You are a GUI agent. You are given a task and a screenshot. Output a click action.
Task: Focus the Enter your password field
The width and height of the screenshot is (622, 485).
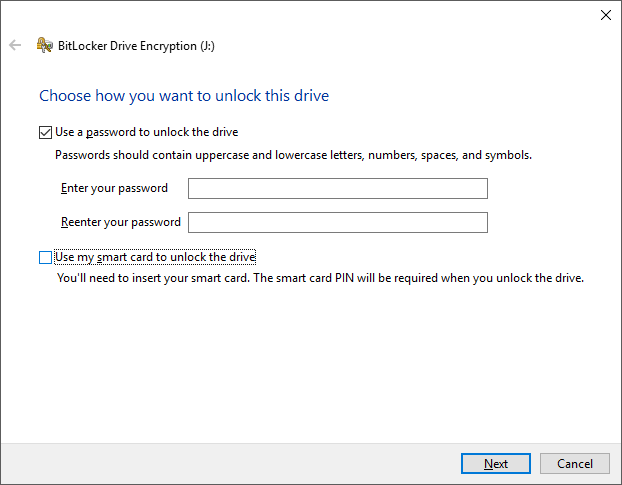[338, 188]
